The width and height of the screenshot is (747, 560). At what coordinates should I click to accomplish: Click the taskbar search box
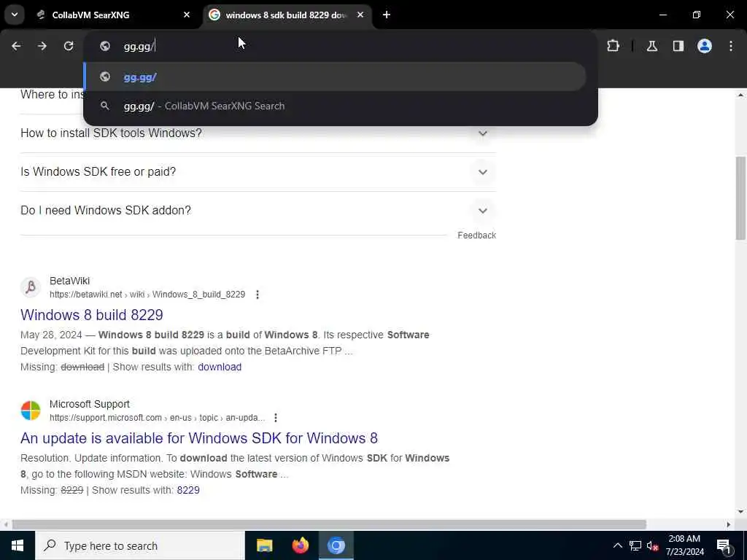pos(140,545)
